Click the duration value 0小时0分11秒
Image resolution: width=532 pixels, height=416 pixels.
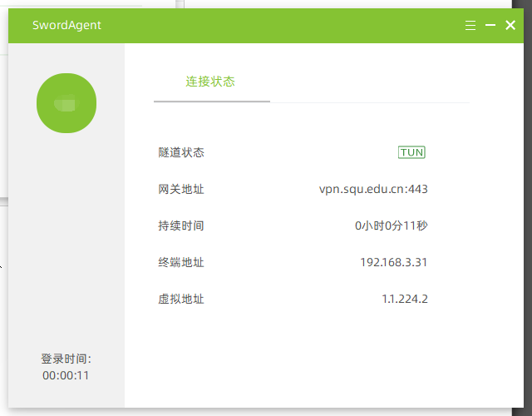tap(391, 225)
